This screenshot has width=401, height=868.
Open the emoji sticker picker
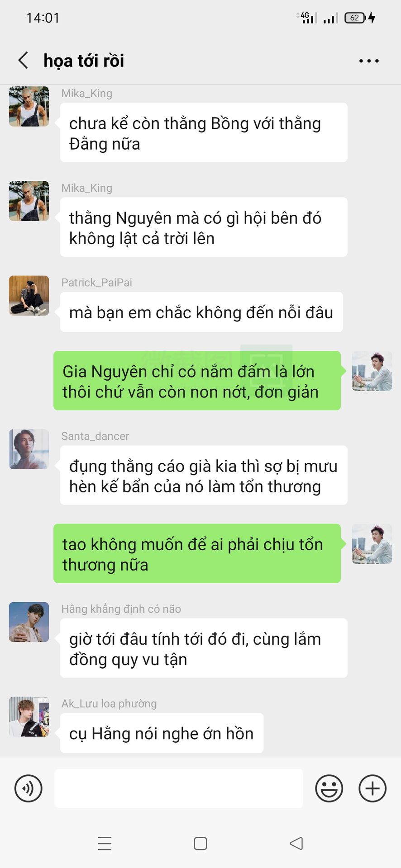point(329,788)
